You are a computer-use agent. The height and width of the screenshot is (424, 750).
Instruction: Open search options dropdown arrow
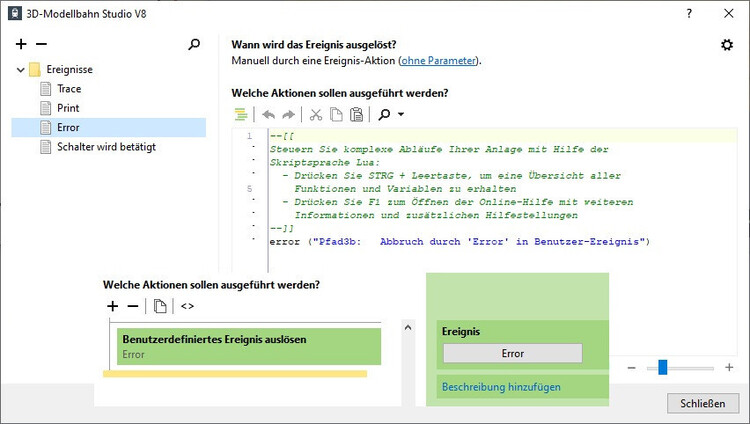[x=401, y=114]
